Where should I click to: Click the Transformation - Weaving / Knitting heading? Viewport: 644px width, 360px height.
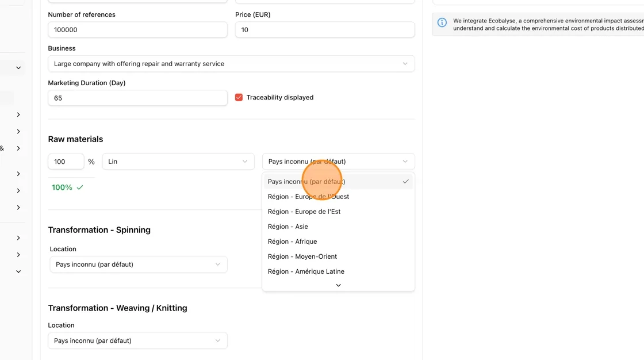pyautogui.click(x=117, y=308)
